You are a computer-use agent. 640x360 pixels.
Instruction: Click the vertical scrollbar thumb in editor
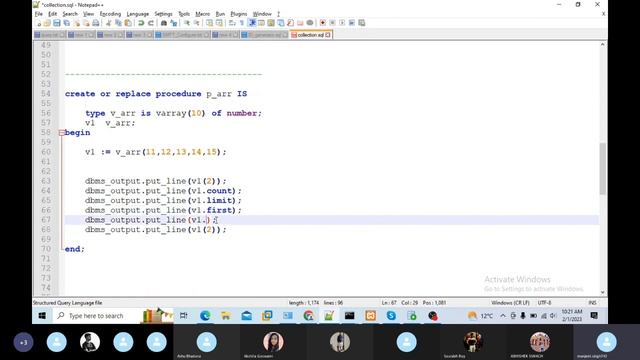pyautogui.click(x=602, y=169)
